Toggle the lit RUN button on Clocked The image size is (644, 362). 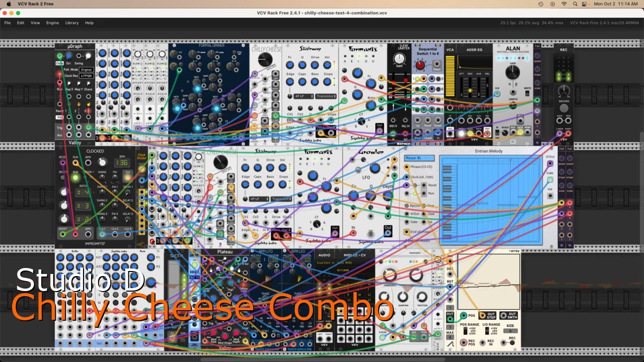75,178
